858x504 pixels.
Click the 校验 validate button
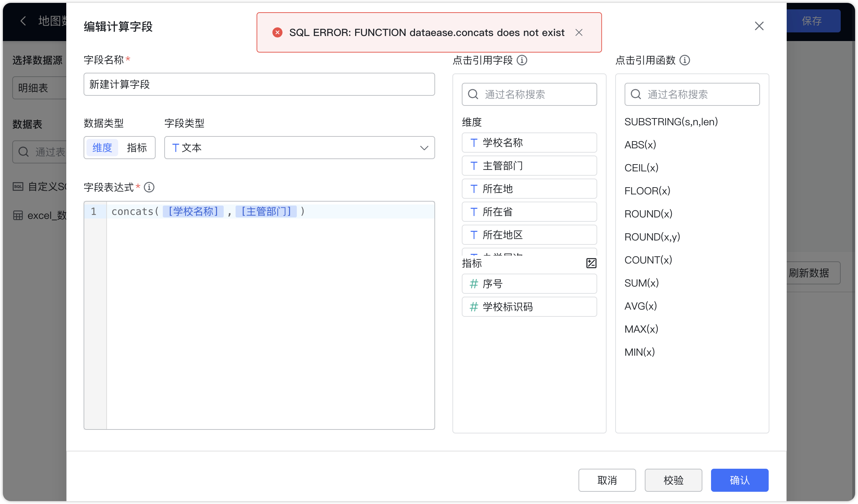click(673, 480)
